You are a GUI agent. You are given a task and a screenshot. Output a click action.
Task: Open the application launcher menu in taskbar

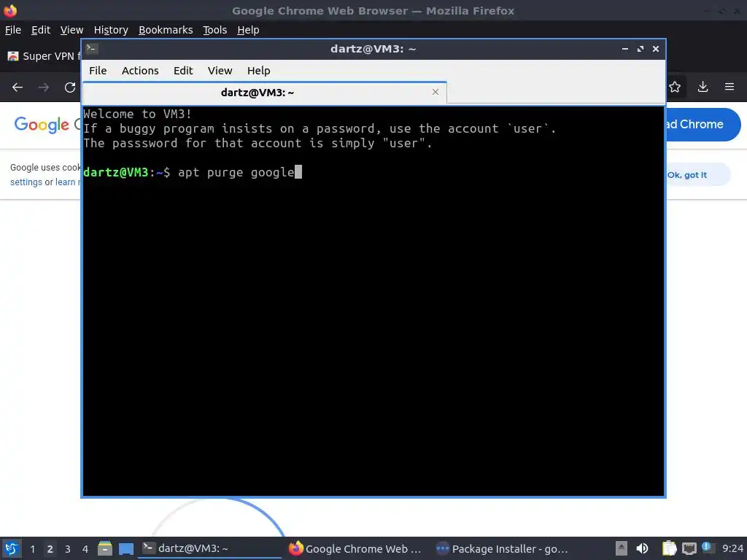tap(12, 548)
